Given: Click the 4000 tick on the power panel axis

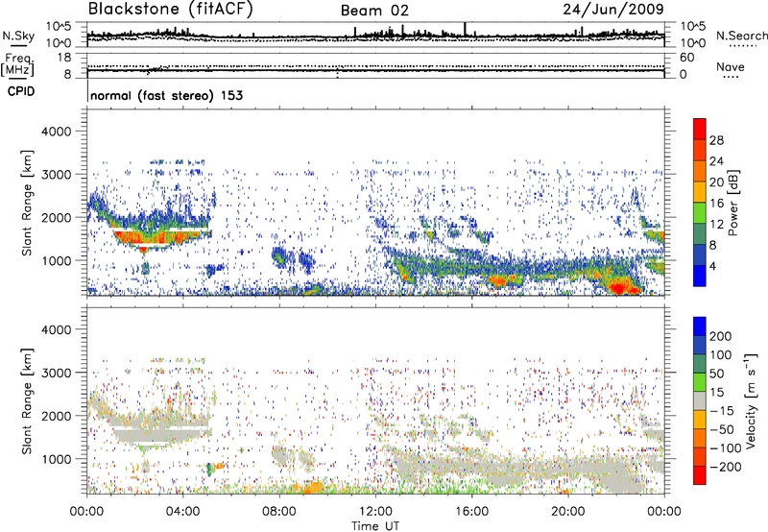Looking at the screenshot, I should click(57, 132).
